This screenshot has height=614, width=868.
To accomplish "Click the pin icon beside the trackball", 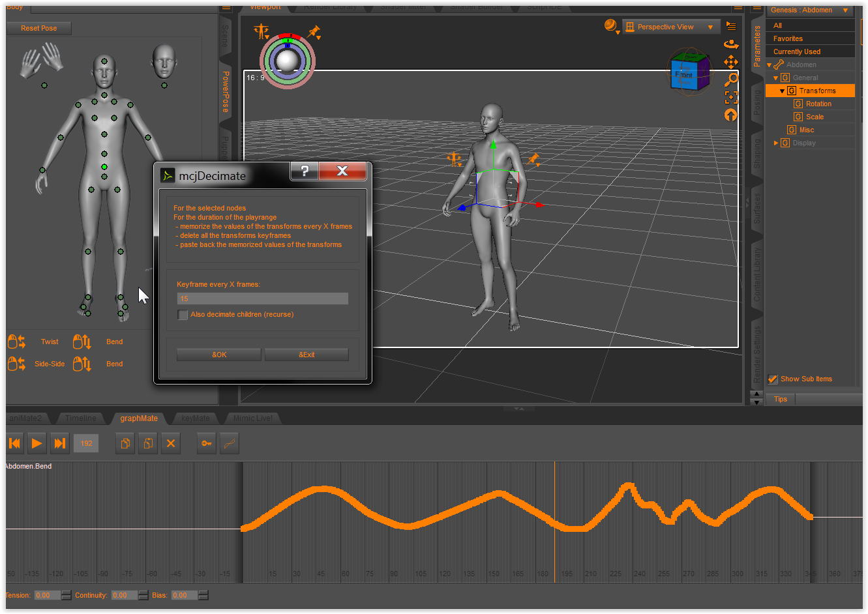I will click(x=314, y=32).
